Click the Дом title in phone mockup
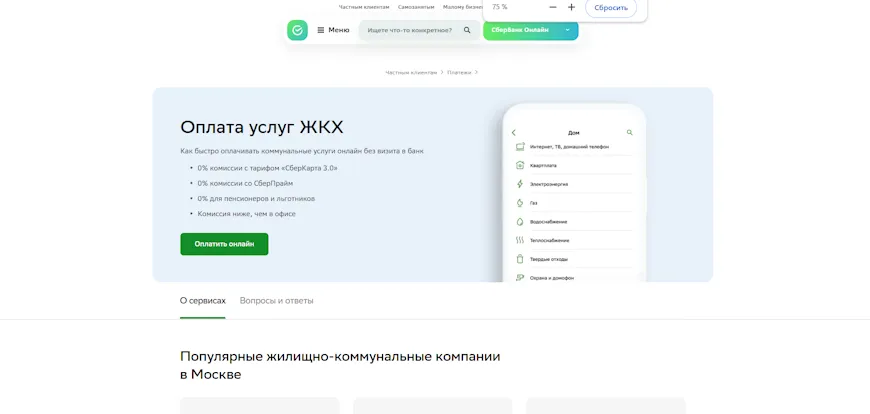The width and height of the screenshot is (870, 414). tap(574, 133)
